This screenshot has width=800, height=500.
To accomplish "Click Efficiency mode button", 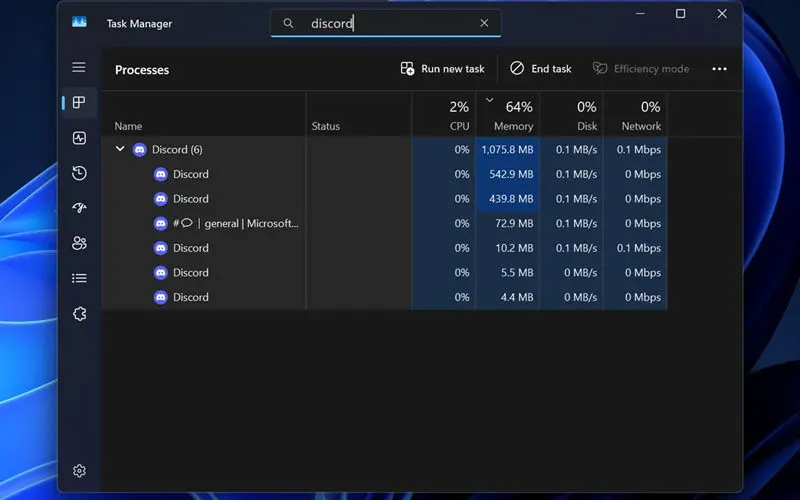I will coord(641,68).
